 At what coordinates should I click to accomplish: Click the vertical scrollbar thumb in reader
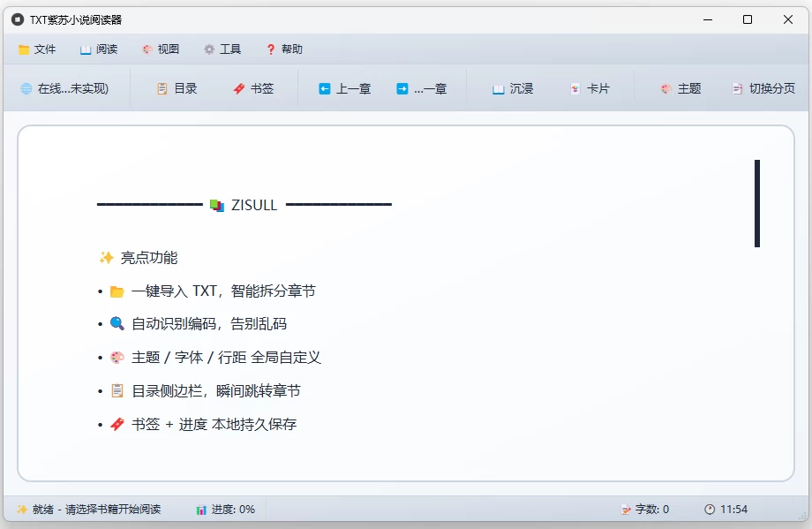point(757,203)
